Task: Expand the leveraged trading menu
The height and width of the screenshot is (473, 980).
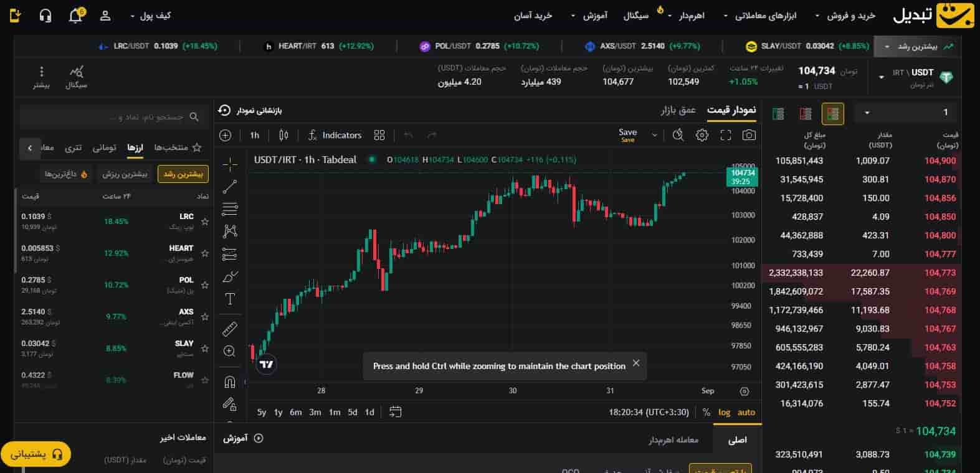Action: point(686,16)
